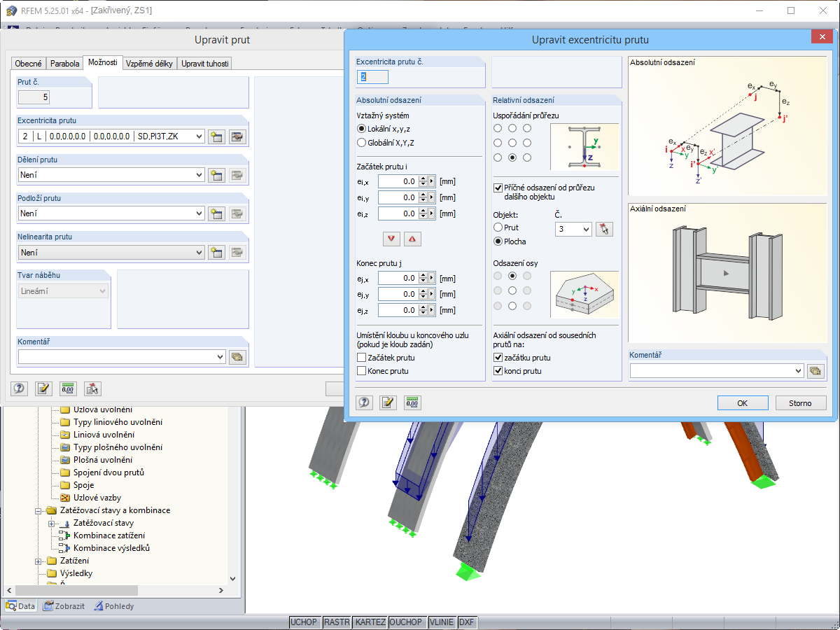Open the comment library in the Upravit prut dialog
840x630 pixels.
coord(237,357)
